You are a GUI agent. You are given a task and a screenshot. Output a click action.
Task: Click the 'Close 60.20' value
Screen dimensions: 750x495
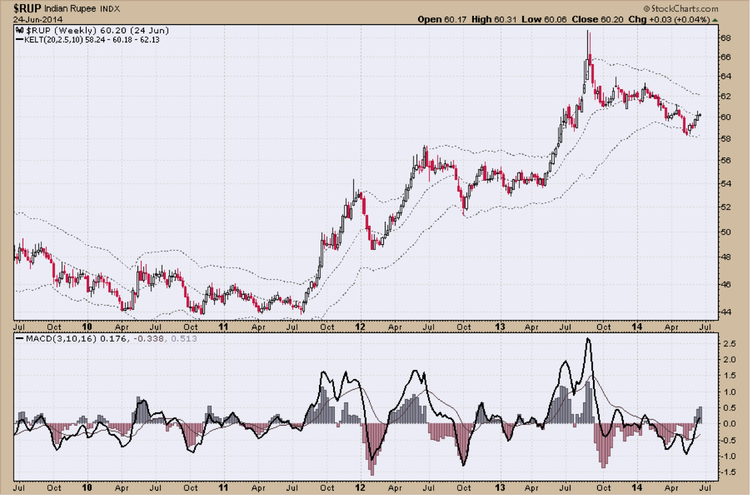pos(597,20)
